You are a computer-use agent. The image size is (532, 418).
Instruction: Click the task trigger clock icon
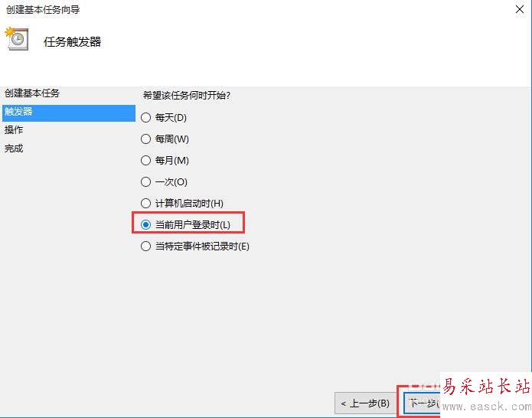point(16,39)
